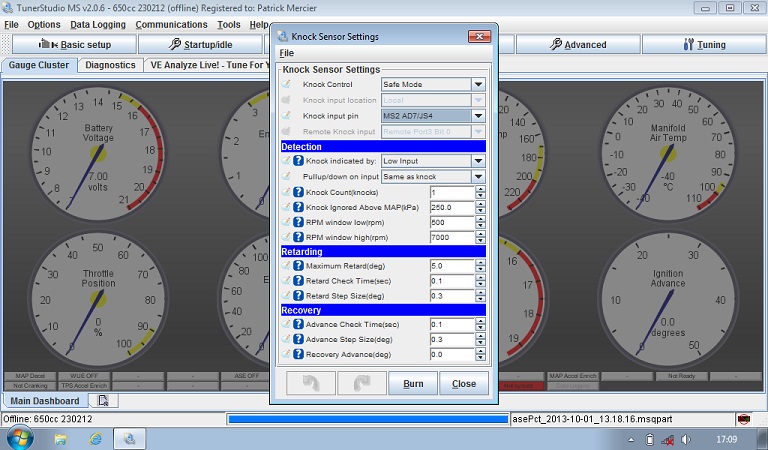The height and width of the screenshot is (450, 768).
Task: Expand the Pullup/down on input dropdown
Action: 478,176
